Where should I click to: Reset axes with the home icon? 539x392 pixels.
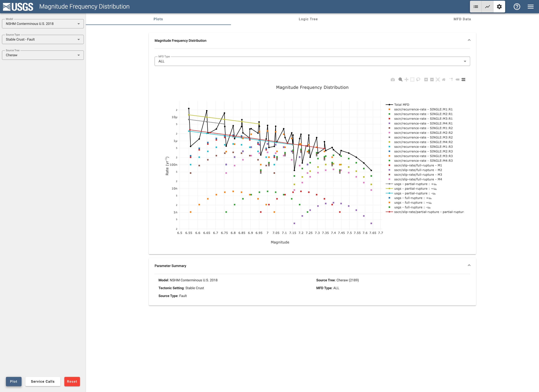pos(444,80)
